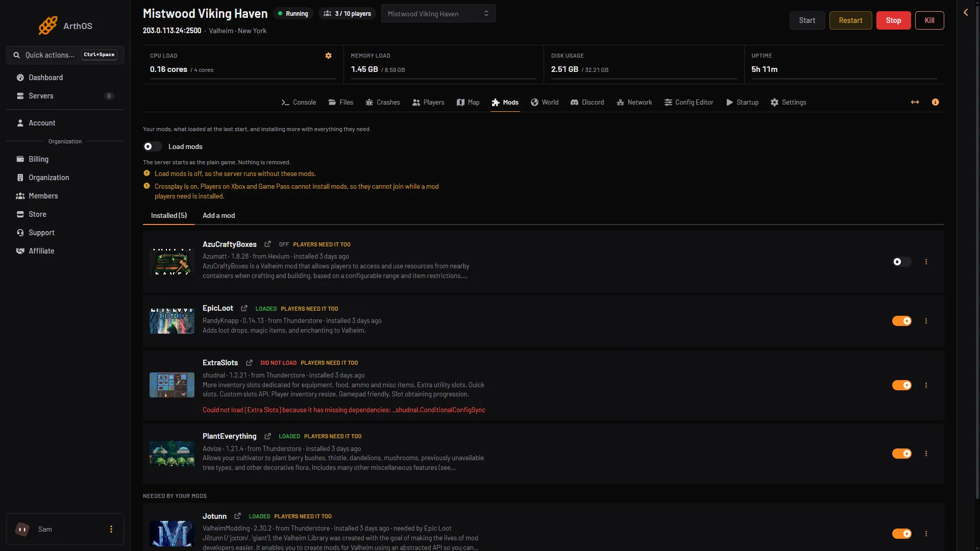Collapse side panel with chevron icon
The height and width of the screenshot is (551, 980).
pyautogui.click(x=966, y=12)
